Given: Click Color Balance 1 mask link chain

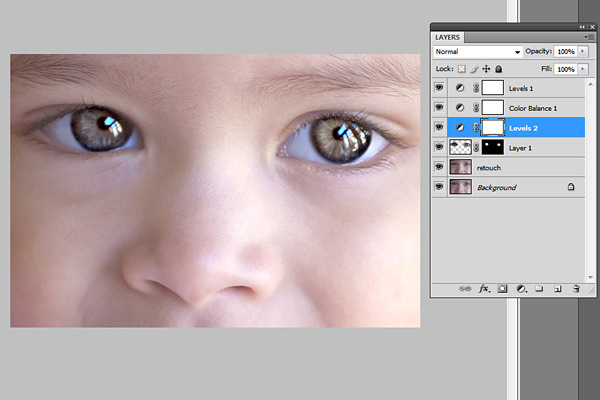Looking at the screenshot, I should point(476,108).
